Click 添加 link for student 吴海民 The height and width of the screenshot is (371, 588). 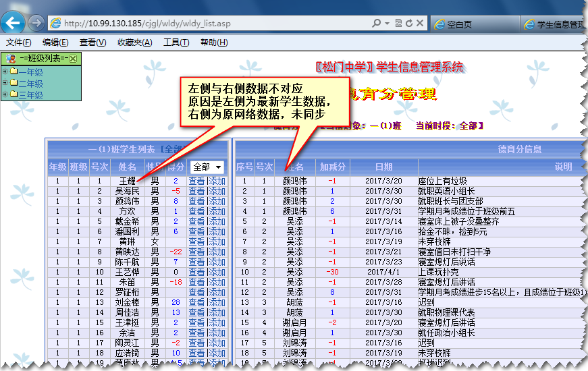click(x=217, y=192)
